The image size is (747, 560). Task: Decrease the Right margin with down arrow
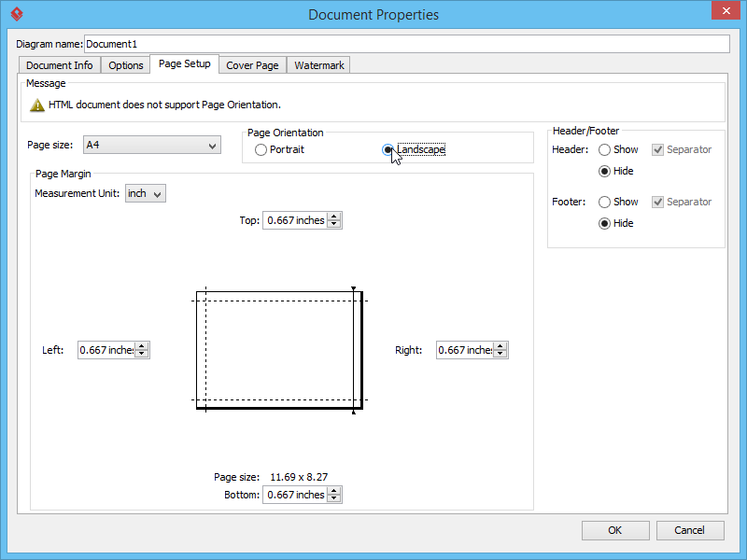click(500, 355)
